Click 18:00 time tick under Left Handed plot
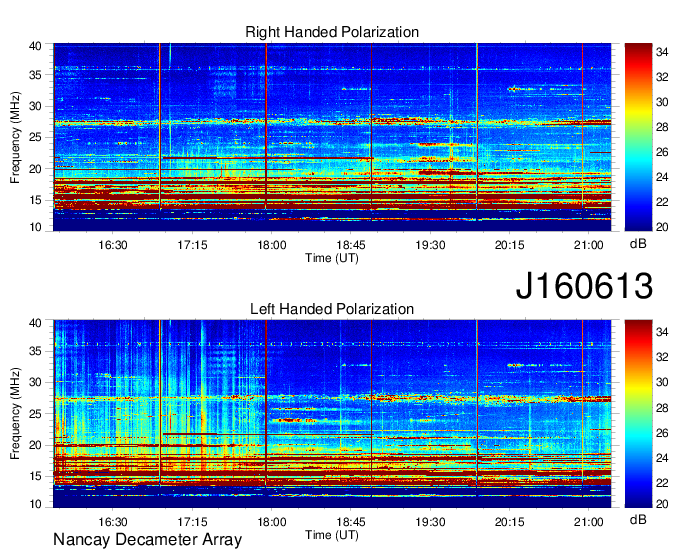 (x=272, y=522)
